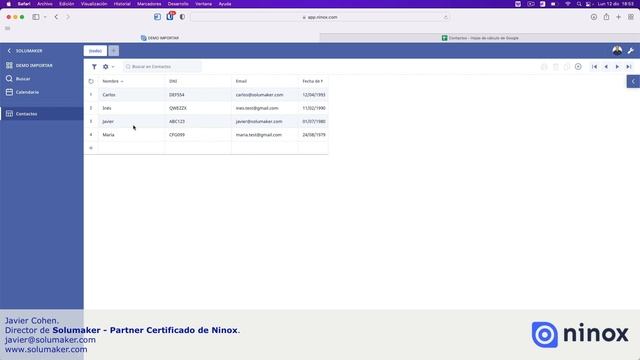Image resolution: width=640 pixels, height=360 pixels.
Task: Open Spotlight search in menu bar
Action: click(579, 4)
